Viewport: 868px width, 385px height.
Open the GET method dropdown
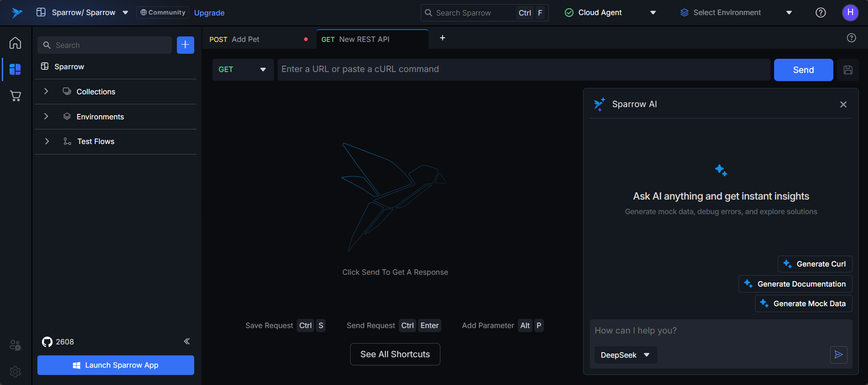coord(243,70)
